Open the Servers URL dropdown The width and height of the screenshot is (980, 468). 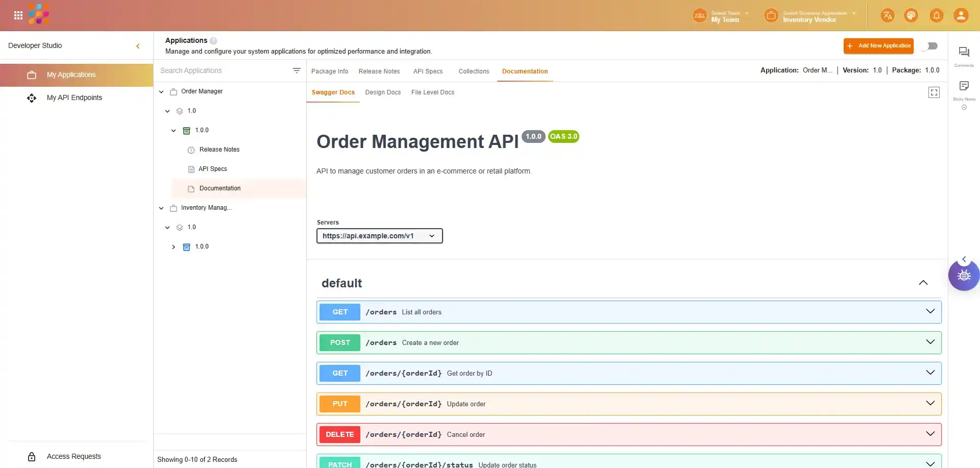379,236
